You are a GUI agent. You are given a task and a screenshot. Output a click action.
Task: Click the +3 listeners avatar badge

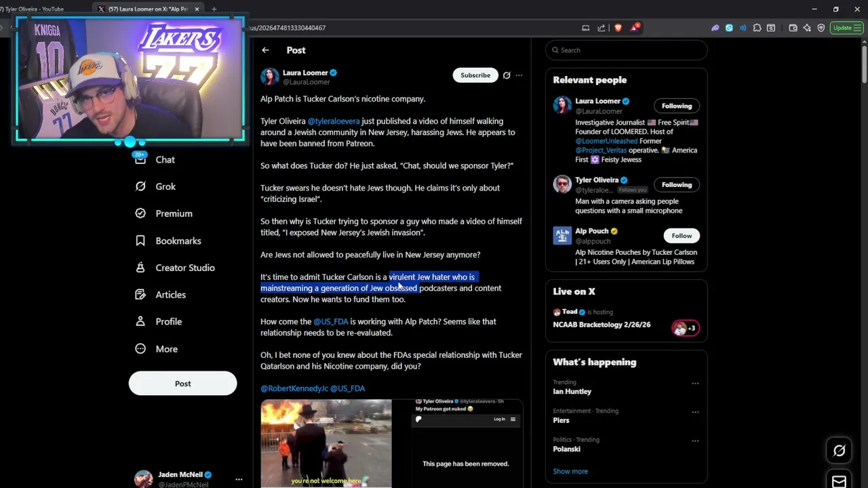click(685, 328)
